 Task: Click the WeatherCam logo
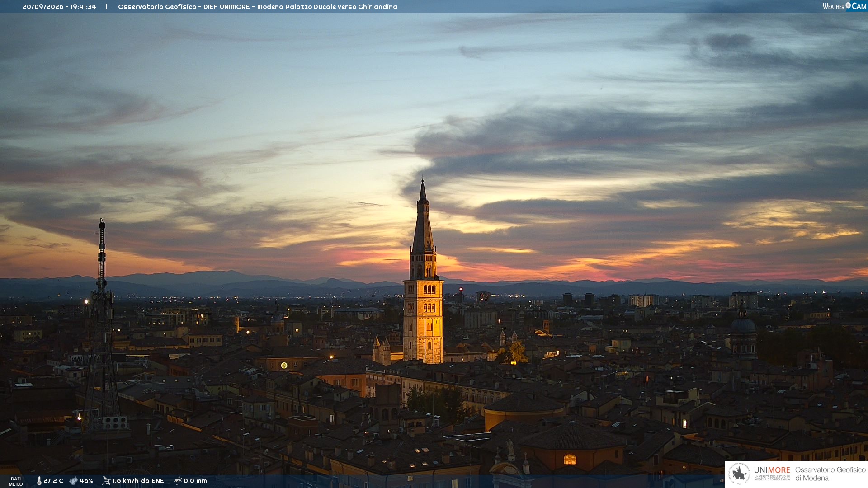click(x=844, y=6)
